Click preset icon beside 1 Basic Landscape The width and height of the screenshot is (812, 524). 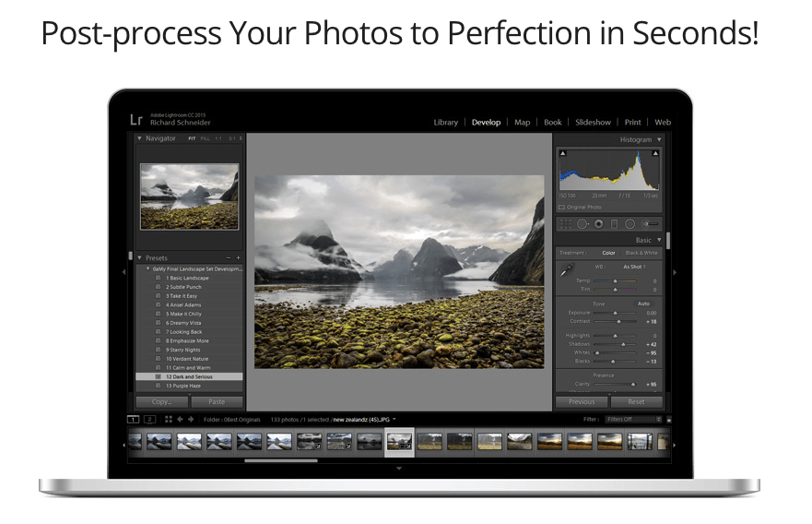click(159, 278)
